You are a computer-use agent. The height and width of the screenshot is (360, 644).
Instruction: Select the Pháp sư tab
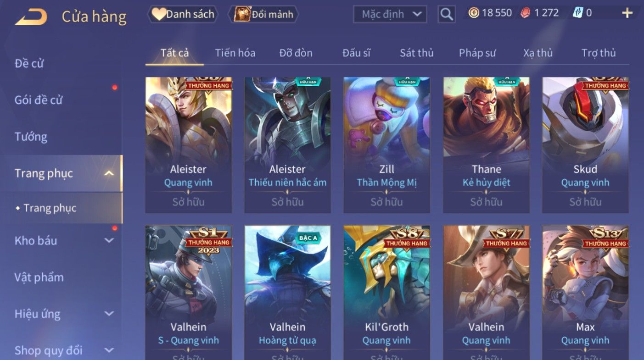pos(477,53)
